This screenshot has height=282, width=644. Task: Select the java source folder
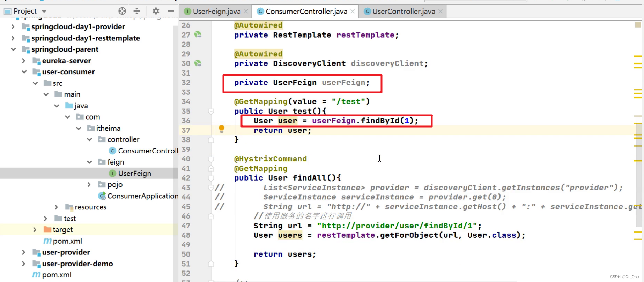(81, 106)
